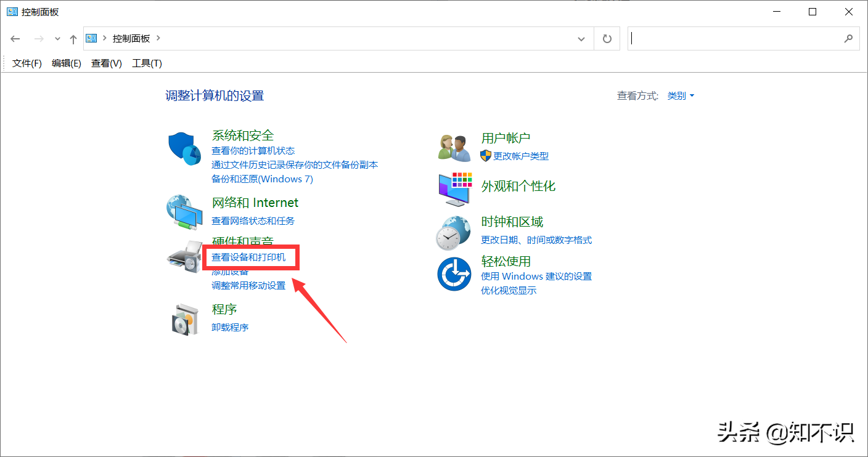Open 程序 via its CD icon
868x457 pixels.
tap(184, 318)
